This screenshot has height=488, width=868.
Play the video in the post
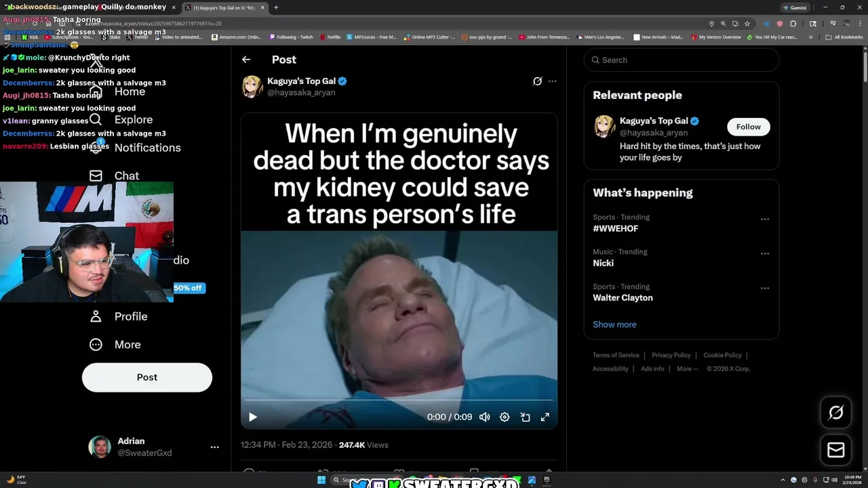point(252,417)
